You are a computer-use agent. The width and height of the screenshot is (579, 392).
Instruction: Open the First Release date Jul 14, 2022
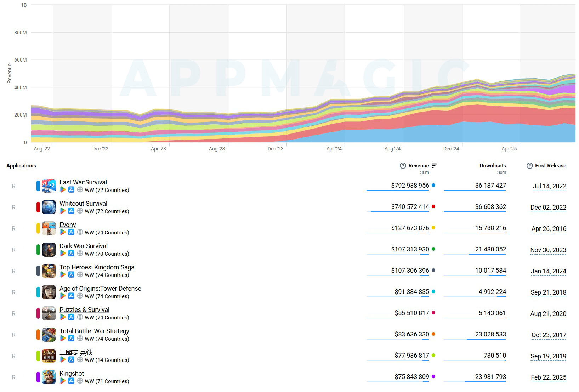point(549,186)
